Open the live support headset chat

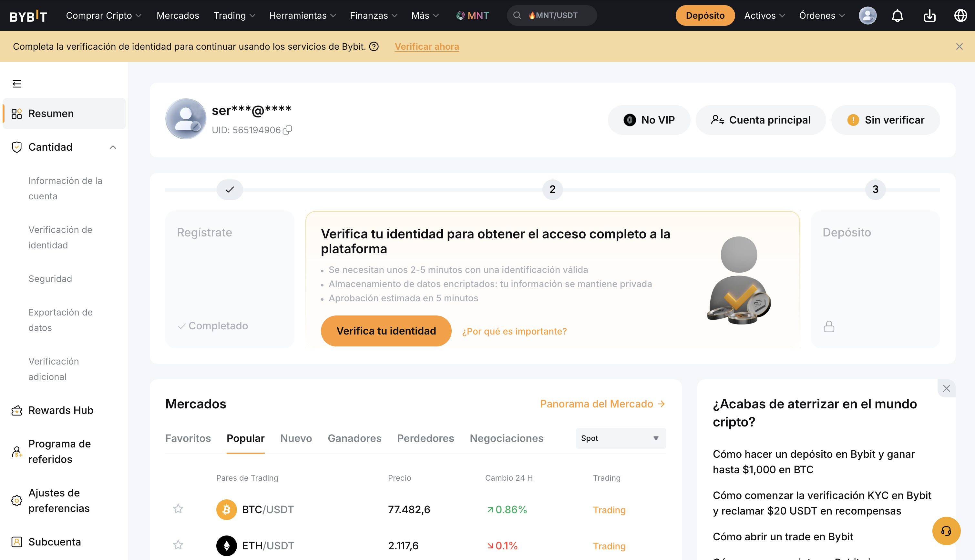(x=946, y=531)
